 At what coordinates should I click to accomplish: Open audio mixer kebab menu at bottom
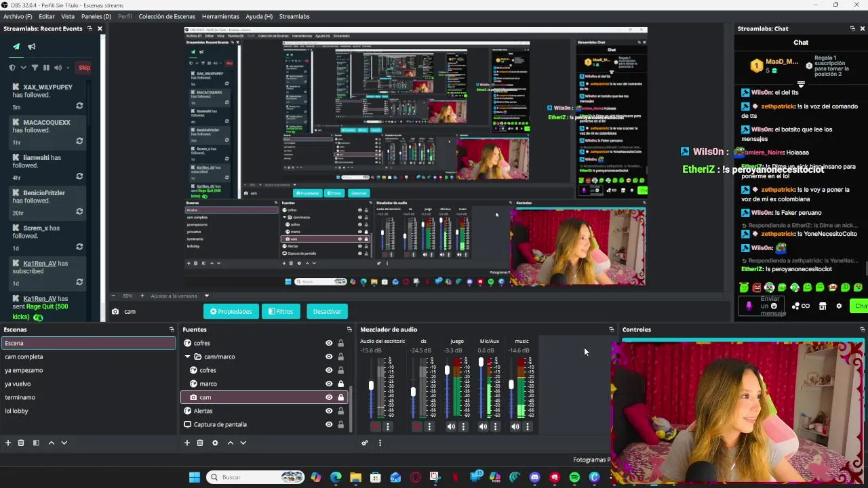click(380, 443)
